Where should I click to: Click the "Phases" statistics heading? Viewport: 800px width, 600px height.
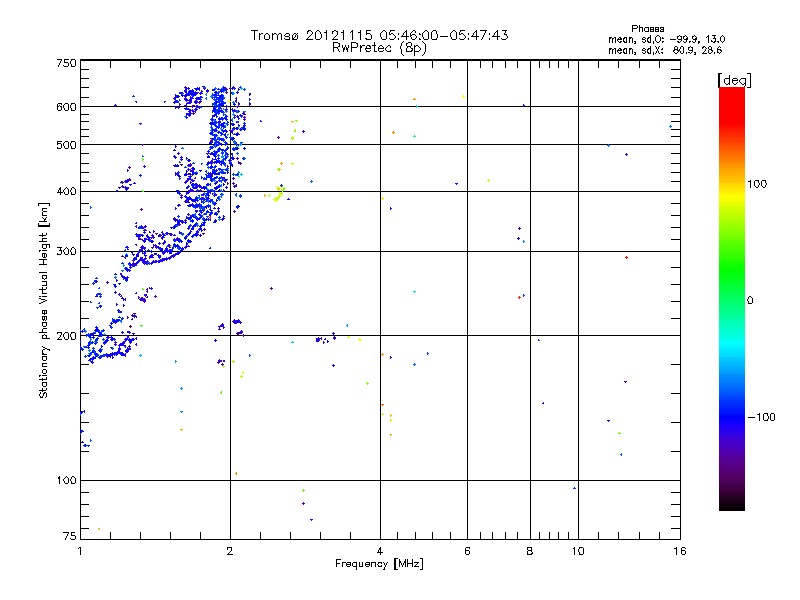point(647,29)
